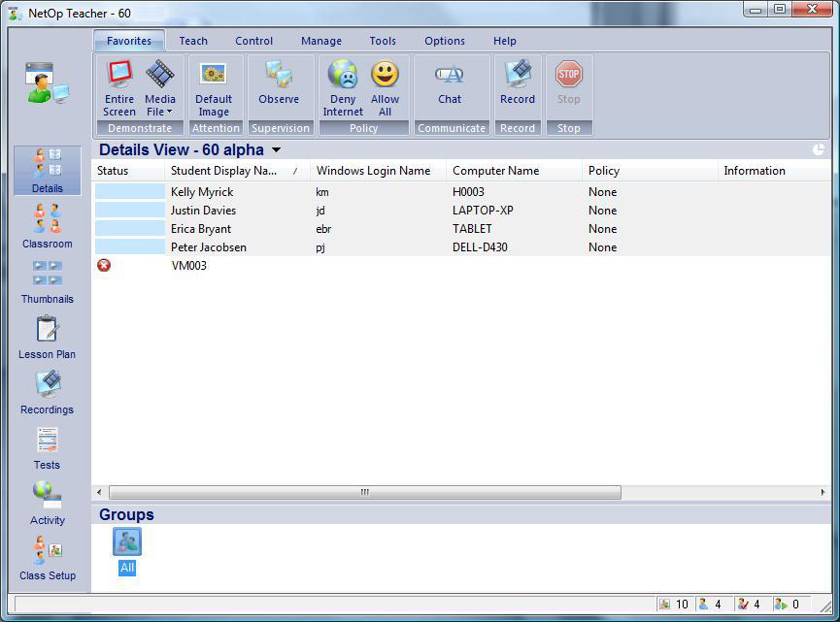Click the scrollbar right arrow
This screenshot has width=840, height=622.
[823, 492]
